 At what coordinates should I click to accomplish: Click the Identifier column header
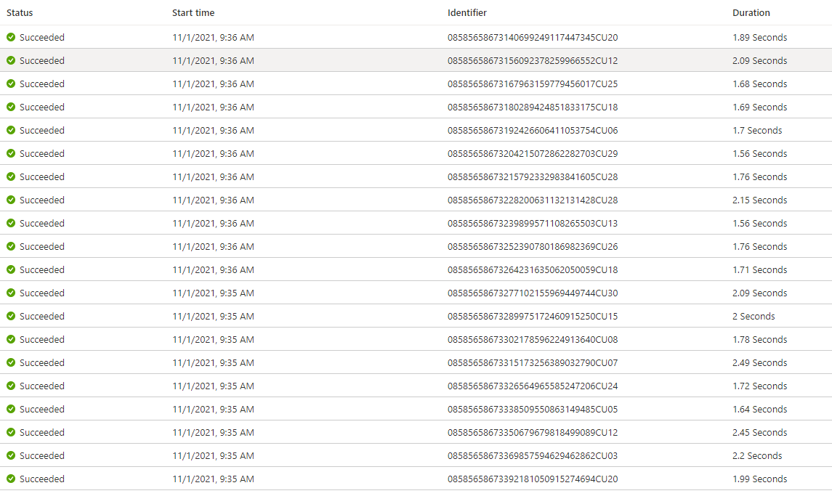point(467,13)
